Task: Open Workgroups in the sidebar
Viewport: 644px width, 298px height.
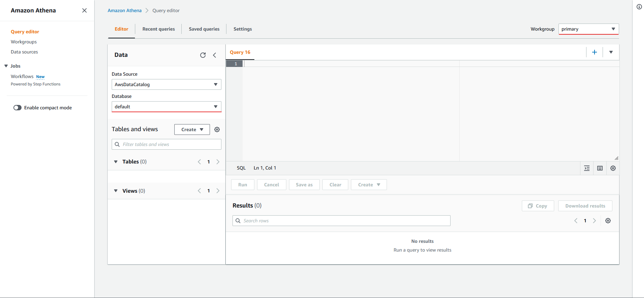Action: tap(24, 42)
